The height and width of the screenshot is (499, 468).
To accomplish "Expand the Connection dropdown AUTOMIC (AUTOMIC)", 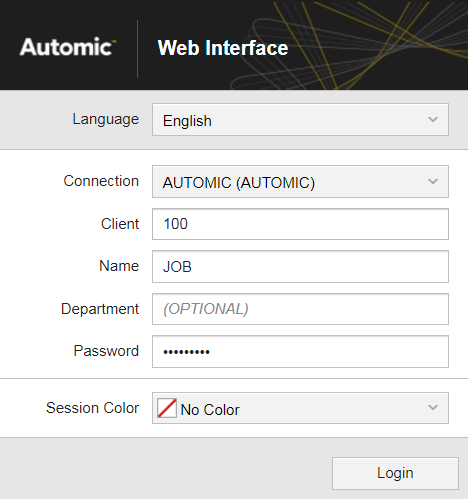I will coord(300,182).
